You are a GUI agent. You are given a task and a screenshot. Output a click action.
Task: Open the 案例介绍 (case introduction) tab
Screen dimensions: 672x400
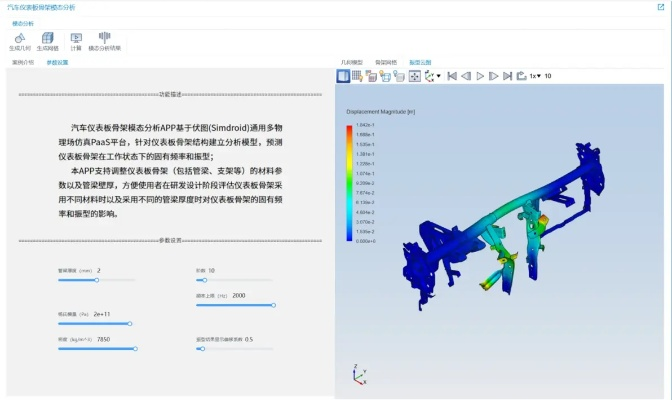click(x=23, y=62)
